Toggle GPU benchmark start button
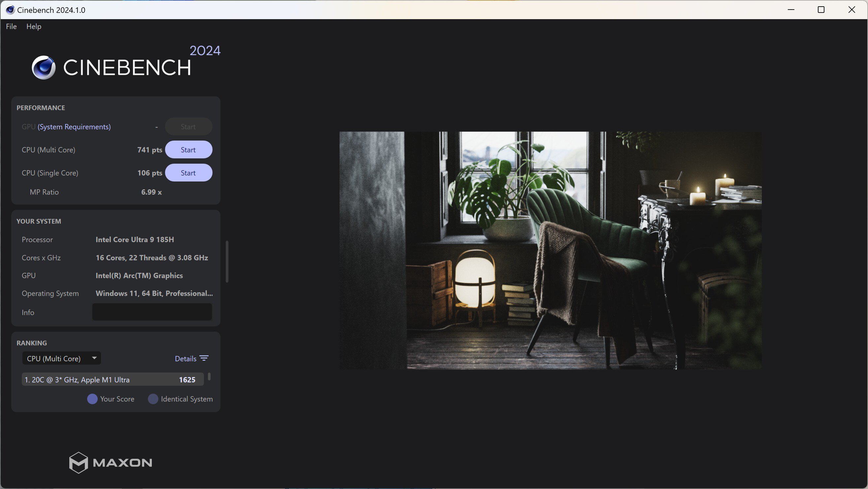Screen dimensions: 868x489 pos(188,126)
